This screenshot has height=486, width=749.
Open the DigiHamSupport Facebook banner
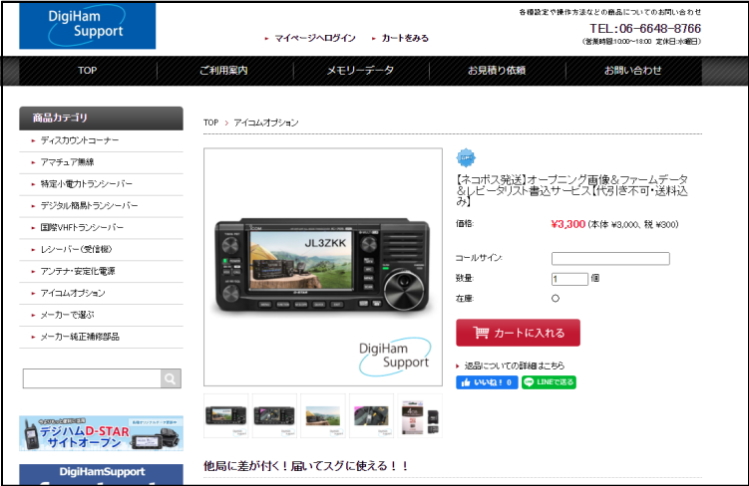101,475
